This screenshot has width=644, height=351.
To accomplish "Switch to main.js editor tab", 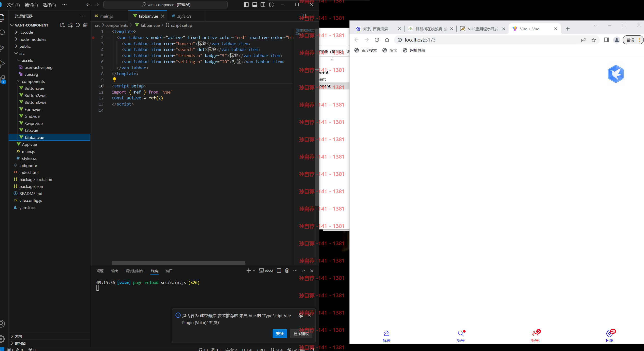I will pyautogui.click(x=106, y=16).
